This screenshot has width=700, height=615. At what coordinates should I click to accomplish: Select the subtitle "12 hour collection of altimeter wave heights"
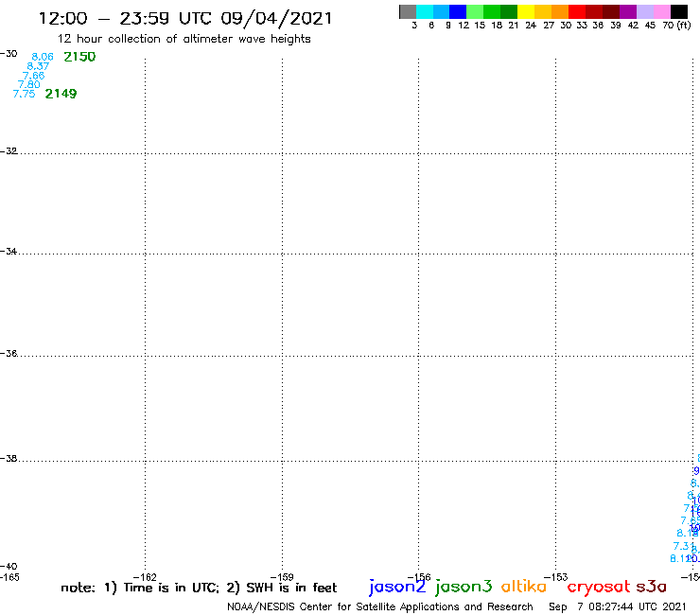[184, 39]
